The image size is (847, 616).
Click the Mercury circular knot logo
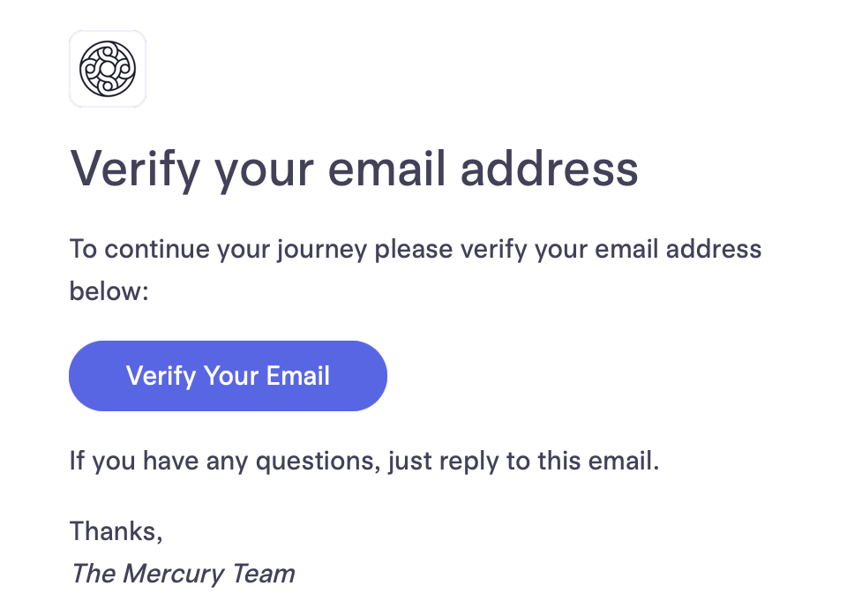(x=108, y=69)
